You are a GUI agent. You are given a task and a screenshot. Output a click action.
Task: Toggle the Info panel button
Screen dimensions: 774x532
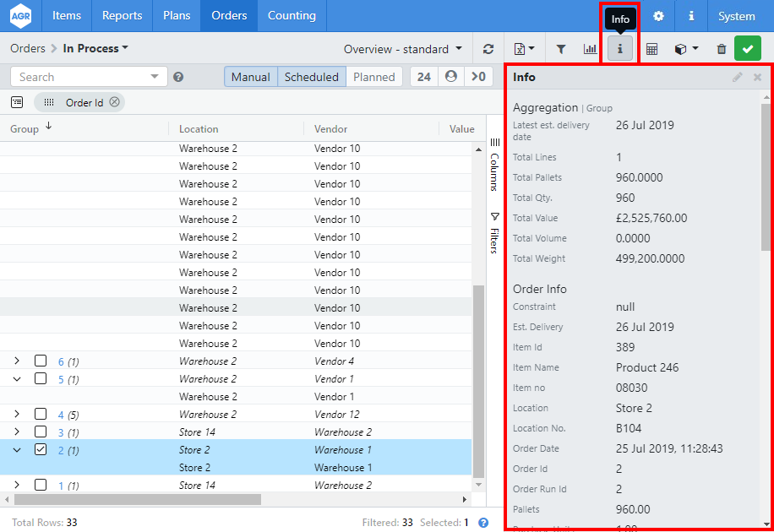[x=619, y=49]
